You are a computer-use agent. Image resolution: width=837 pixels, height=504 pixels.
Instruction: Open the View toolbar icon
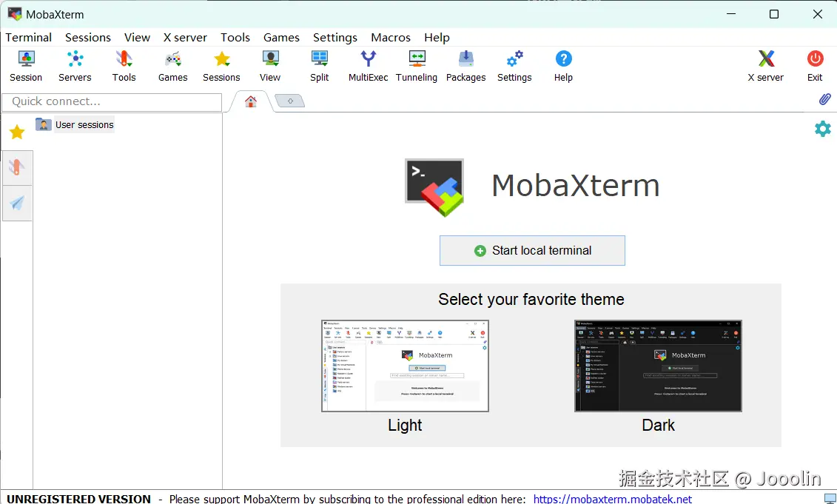[x=270, y=58]
